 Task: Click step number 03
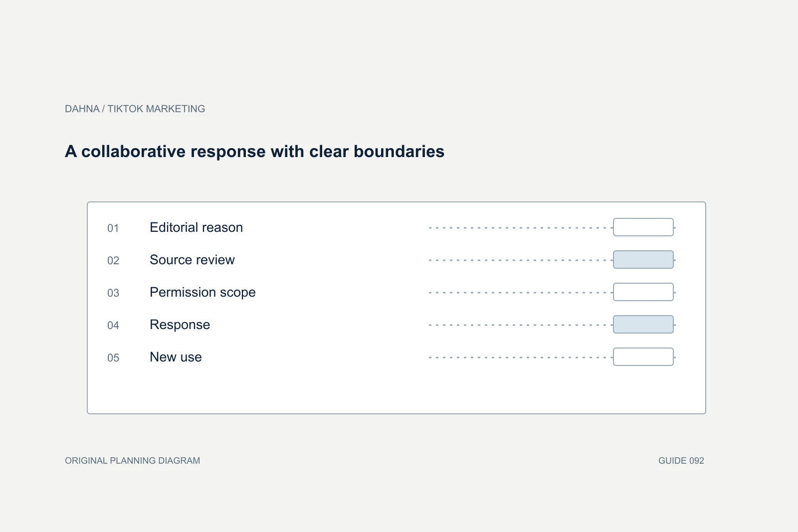[x=113, y=293]
